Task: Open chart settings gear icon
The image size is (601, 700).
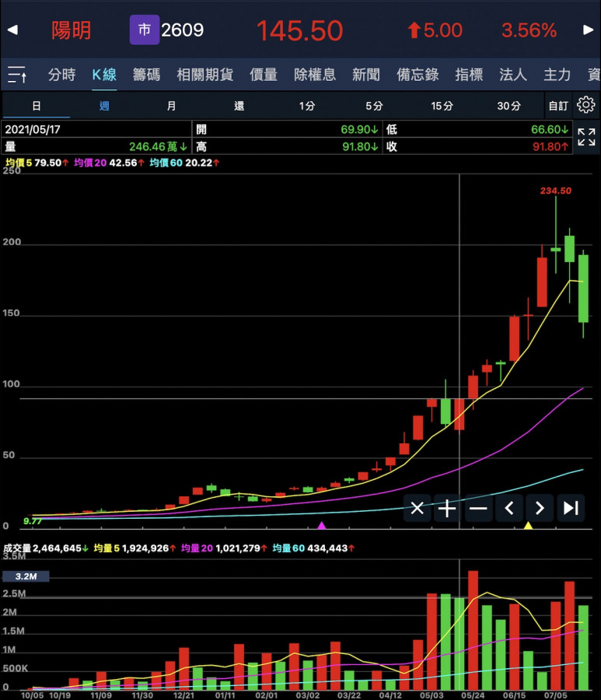Action: pyautogui.click(x=585, y=105)
